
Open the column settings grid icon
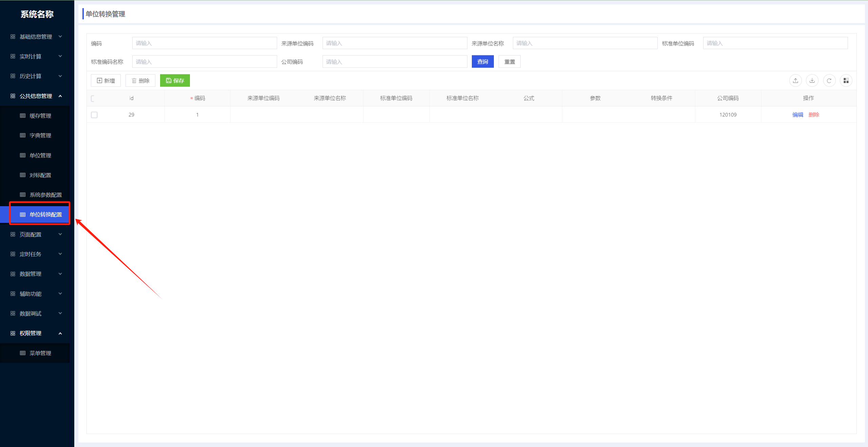click(846, 81)
